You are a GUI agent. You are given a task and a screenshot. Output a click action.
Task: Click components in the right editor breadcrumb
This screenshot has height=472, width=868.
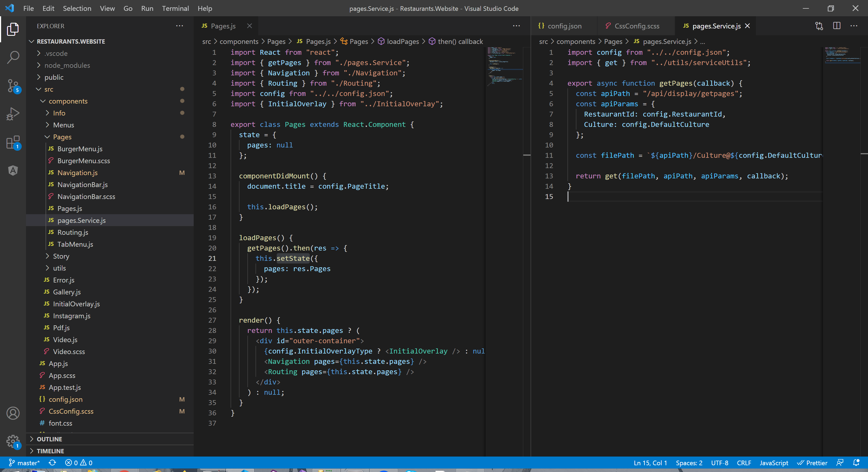click(576, 41)
